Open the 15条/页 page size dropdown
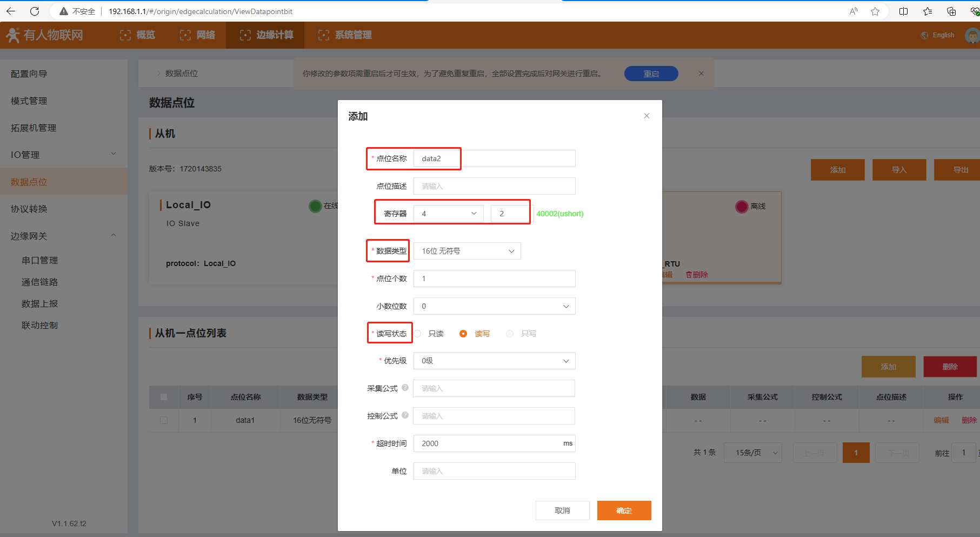This screenshot has width=980, height=537. coord(752,453)
